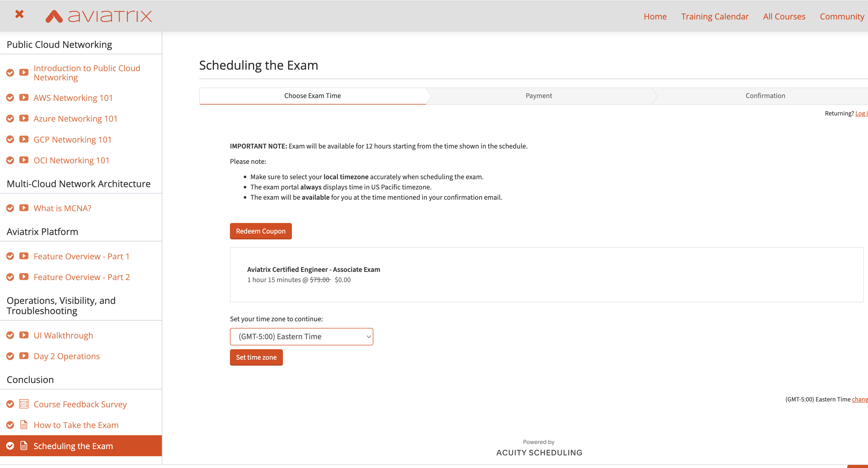The width and height of the screenshot is (868, 468).
Task: Open the Day 2 Operations lesson
Action: click(x=67, y=356)
